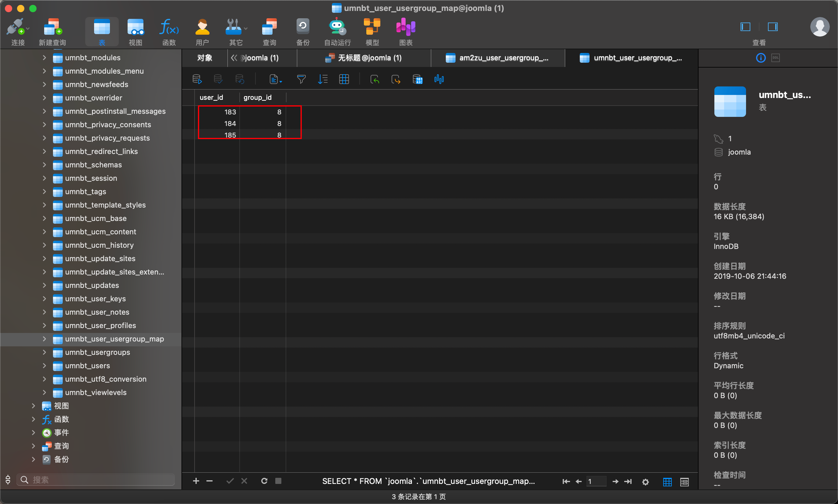The image size is (838, 504).
Task: Click the sort icon in data toolbar
Action: point(322,79)
